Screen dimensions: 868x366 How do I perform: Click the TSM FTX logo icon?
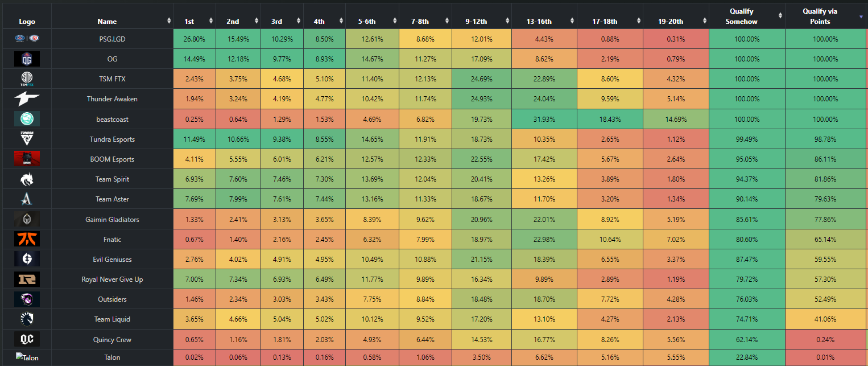27,79
